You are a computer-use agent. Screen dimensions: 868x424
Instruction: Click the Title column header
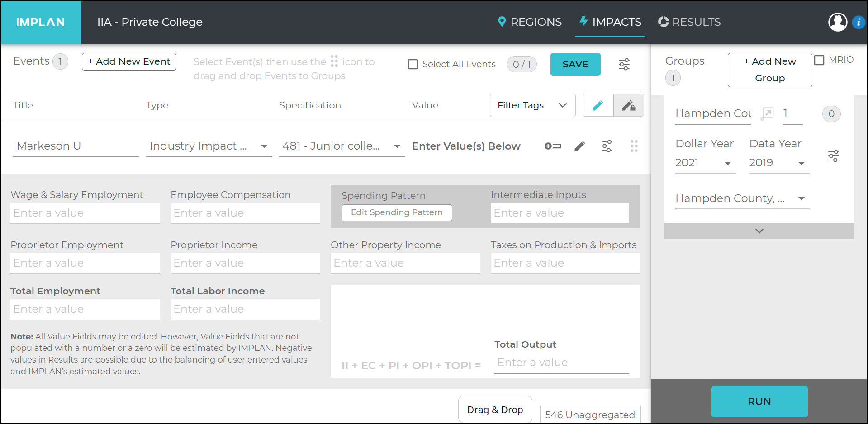tap(23, 105)
